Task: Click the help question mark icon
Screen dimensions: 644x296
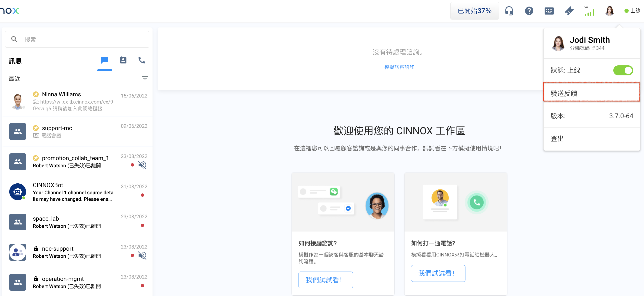Action: point(529,11)
